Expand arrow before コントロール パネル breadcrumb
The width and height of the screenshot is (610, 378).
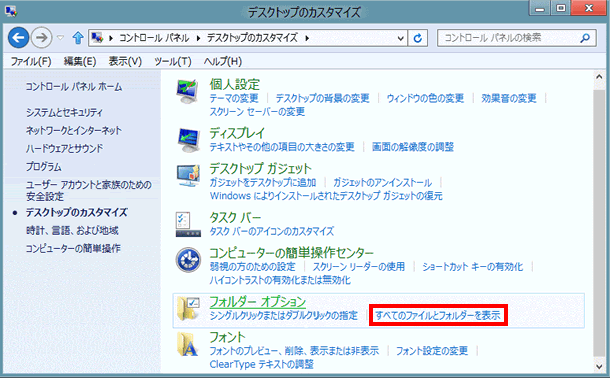[x=111, y=38]
